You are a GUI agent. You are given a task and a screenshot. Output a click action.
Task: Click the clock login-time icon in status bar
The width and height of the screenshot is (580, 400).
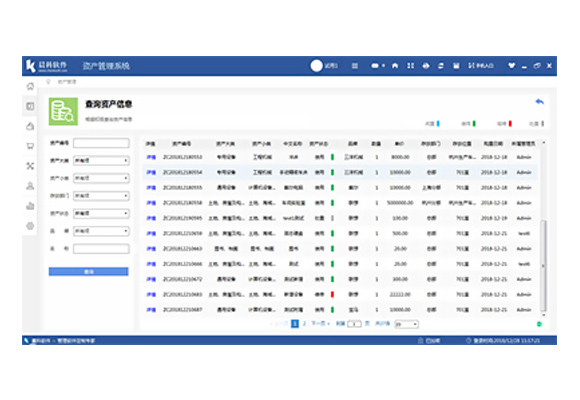[x=468, y=340]
